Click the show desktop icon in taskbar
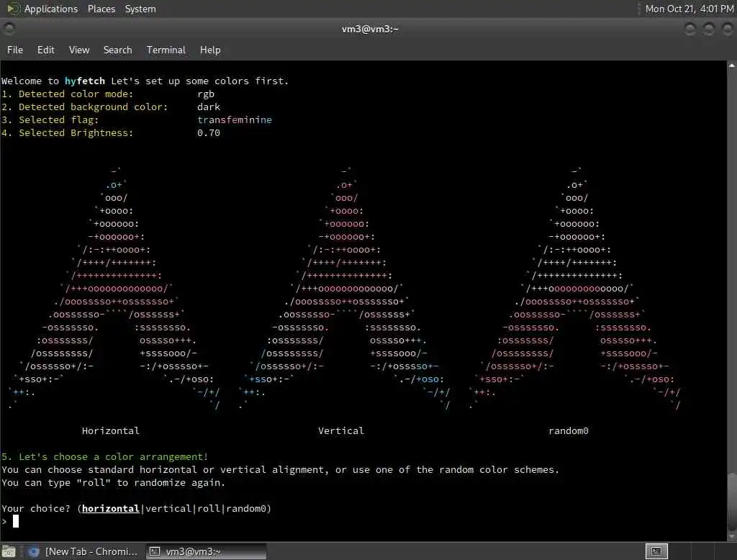 point(9,551)
